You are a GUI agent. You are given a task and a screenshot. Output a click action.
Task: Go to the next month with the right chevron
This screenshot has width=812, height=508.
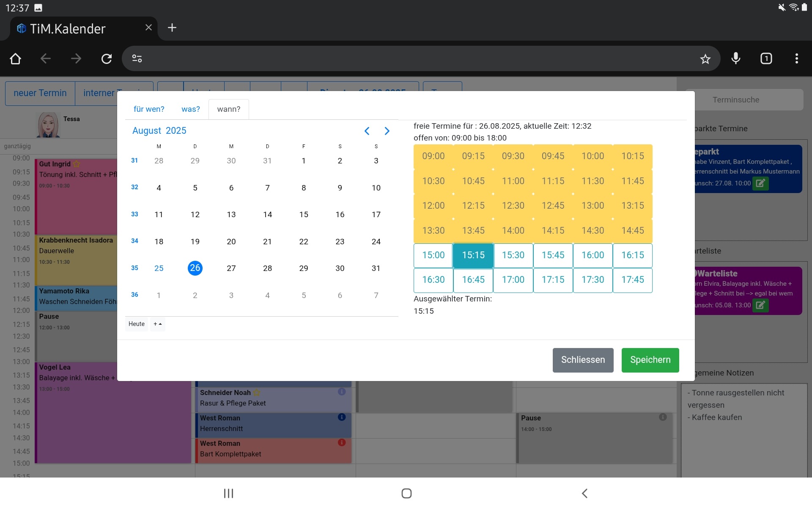[387, 131]
